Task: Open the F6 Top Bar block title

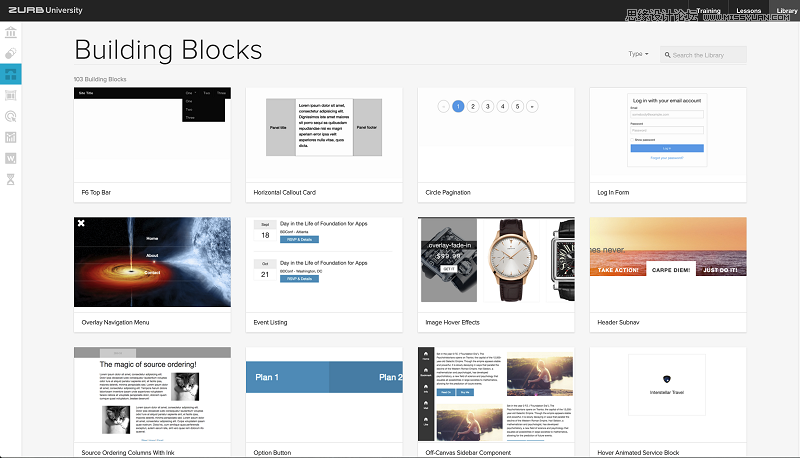Action: point(98,191)
